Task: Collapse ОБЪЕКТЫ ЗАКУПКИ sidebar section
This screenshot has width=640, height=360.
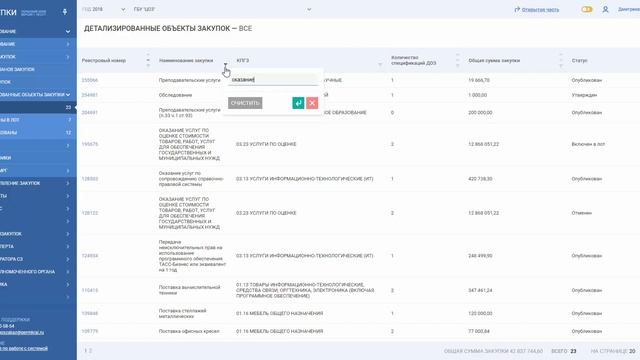Action: tap(68, 95)
